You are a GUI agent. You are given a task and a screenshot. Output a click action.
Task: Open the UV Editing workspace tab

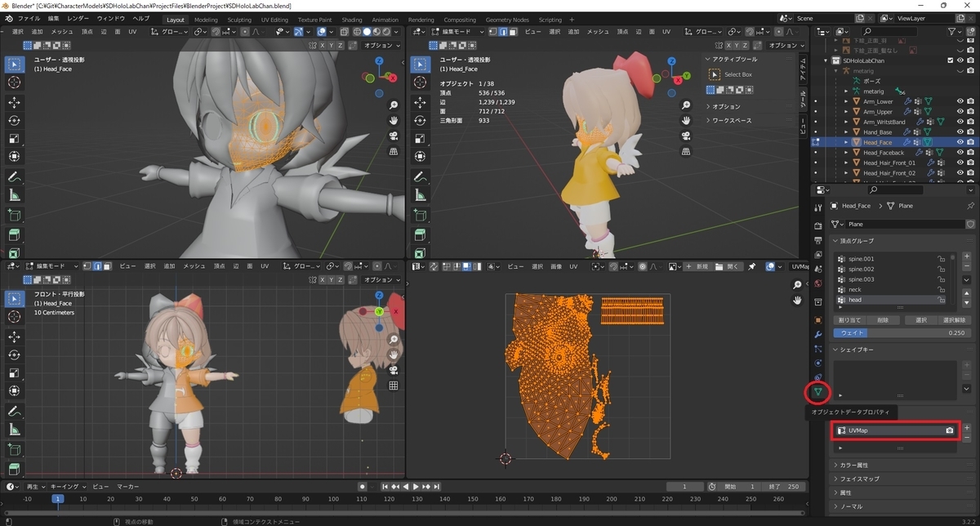click(x=274, y=20)
